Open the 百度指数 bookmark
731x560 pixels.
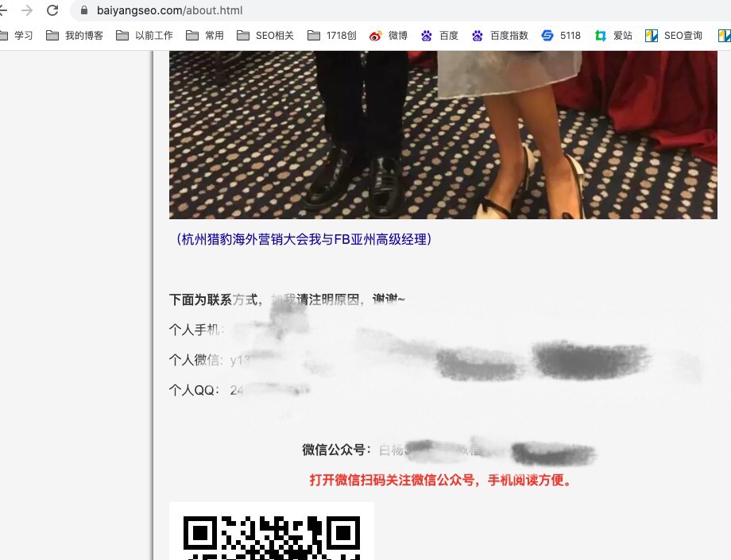(500, 36)
